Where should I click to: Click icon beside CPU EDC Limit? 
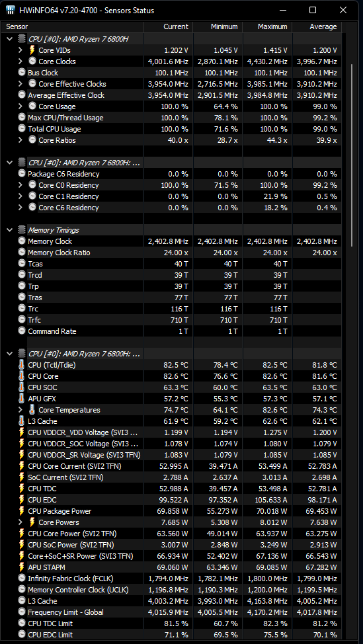(22, 635)
